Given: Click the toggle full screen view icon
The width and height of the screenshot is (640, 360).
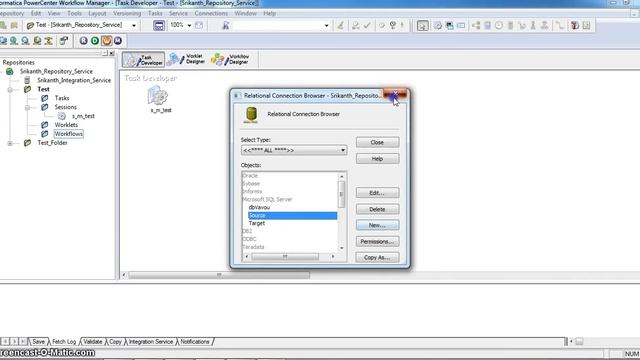Looking at the screenshot, I should (x=159, y=25).
